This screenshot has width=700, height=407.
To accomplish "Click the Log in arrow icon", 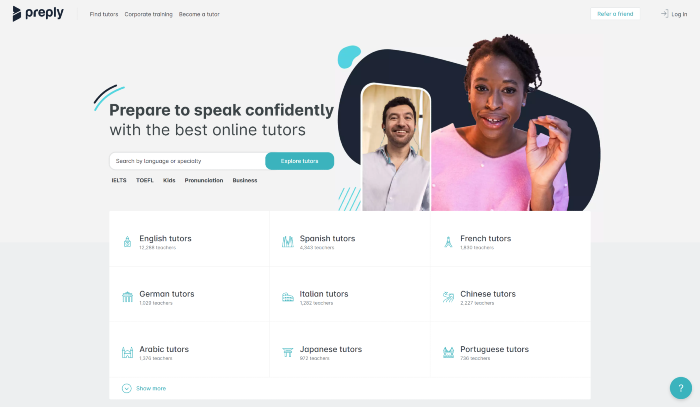I will pos(664,14).
